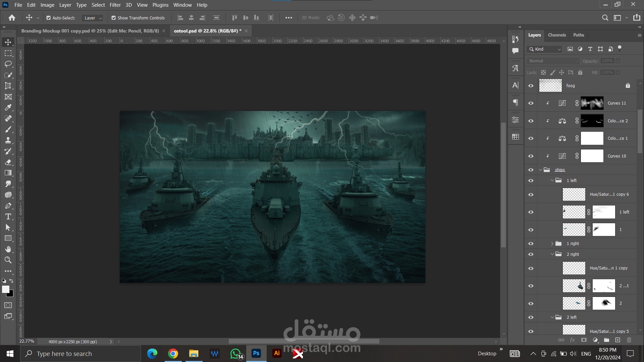The width and height of the screenshot is (644, 362).
Task: Select the Hand tool
Action: click(8, 249)
